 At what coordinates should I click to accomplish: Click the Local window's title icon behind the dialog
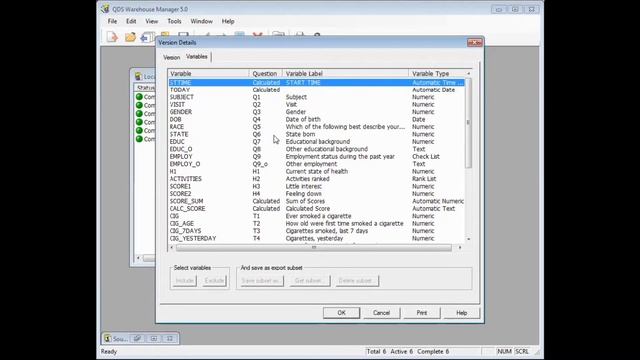138,76
